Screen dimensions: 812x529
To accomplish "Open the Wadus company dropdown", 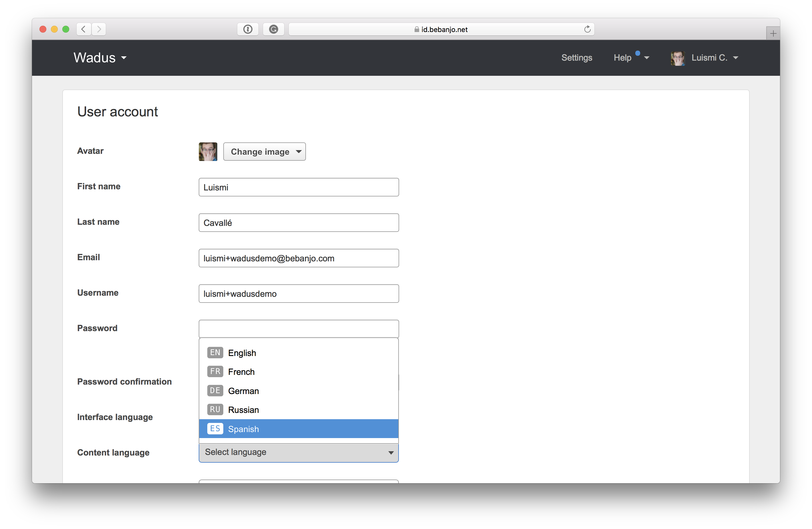I will 100,58.
